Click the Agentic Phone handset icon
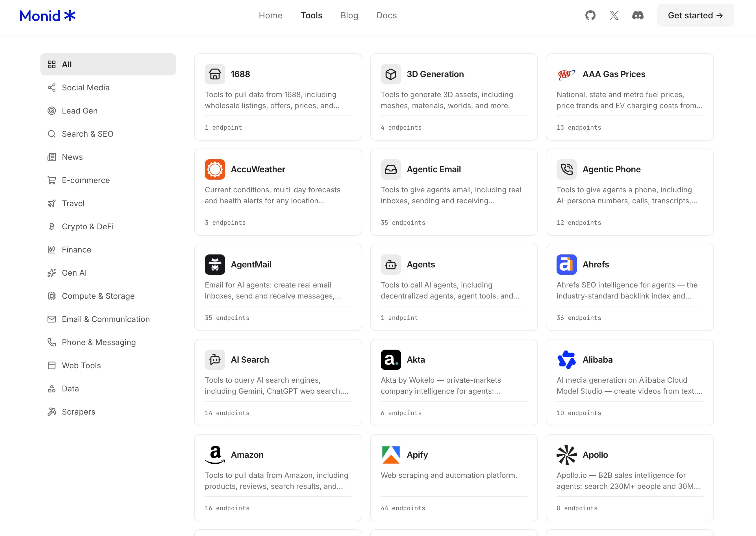Screen dimensions: 756x536 [x=566, y=169]
